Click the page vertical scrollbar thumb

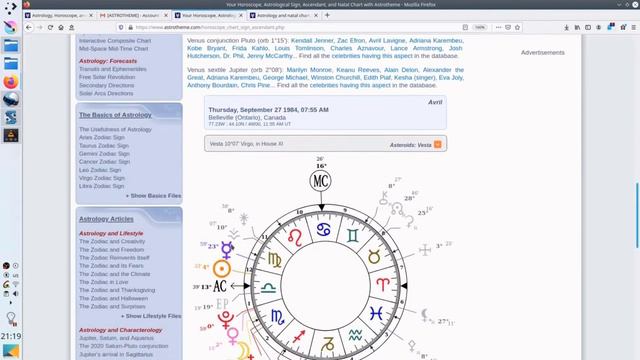point(637,216)
